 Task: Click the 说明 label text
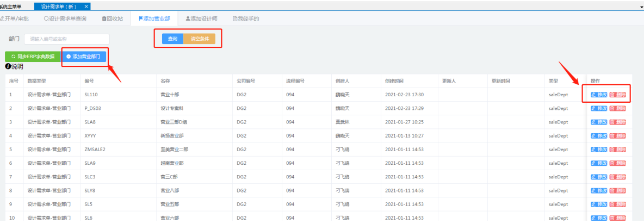[x=17, y=66]
